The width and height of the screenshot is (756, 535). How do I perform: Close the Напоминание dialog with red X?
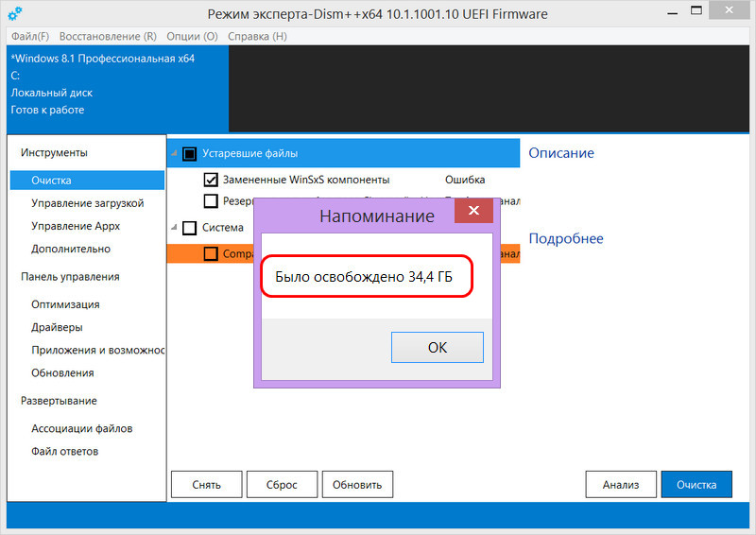(473, 211)
